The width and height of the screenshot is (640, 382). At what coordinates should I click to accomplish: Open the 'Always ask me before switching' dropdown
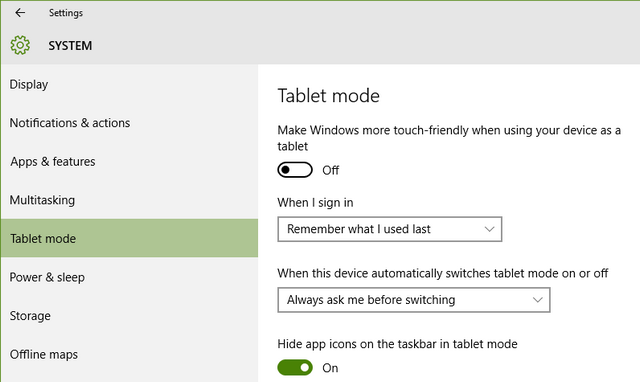[414, 300]
